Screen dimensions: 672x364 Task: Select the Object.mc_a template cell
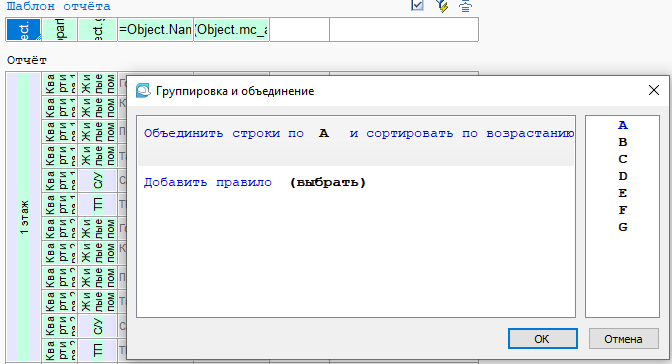[x=231, y=30]
